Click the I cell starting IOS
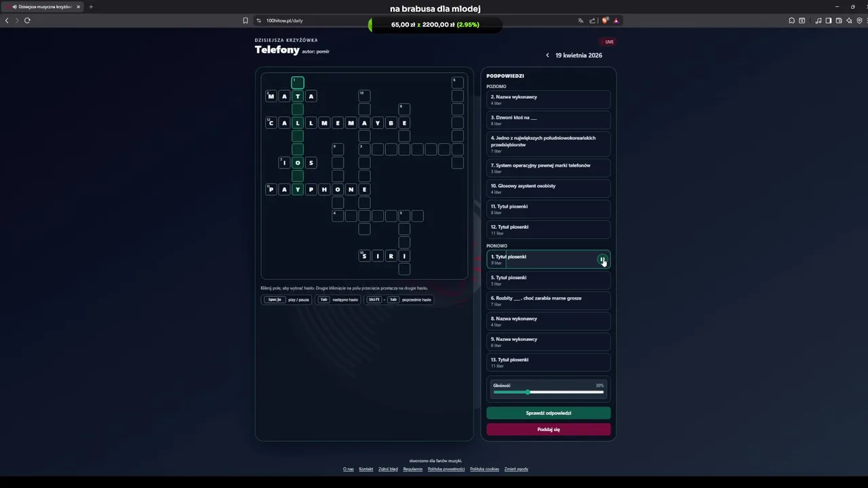Image resolution: width=868 pixels, height=488 pixels. click(x=284, y=163)
